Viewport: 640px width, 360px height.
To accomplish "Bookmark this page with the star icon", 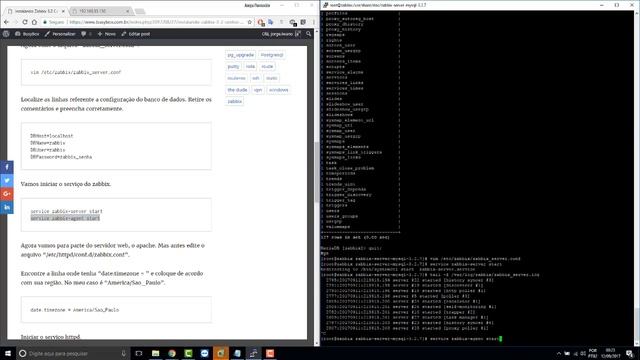I will [x=249, y=22].
